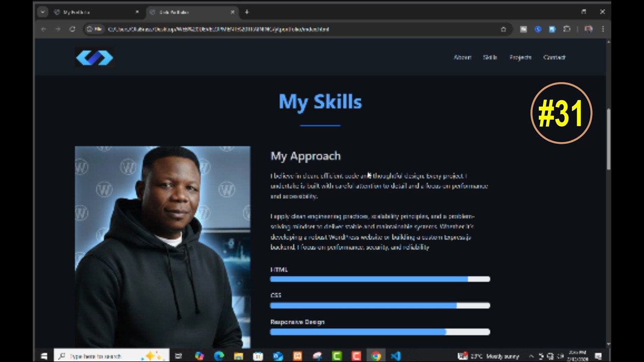Image resolution: width=644 pixels, height=362 pixels.
Task: Open the Chrome extensions puzzle menu
Action: [x=567, y=29]
